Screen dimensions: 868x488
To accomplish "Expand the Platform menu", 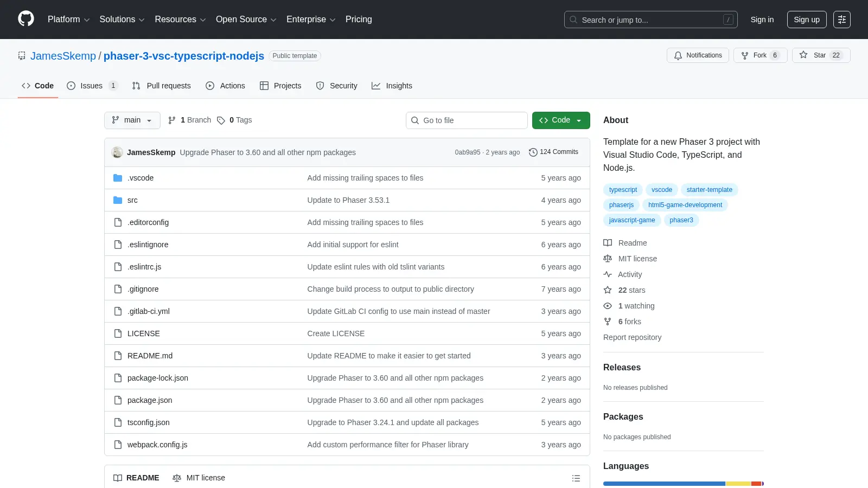I will tap(68, 20).
